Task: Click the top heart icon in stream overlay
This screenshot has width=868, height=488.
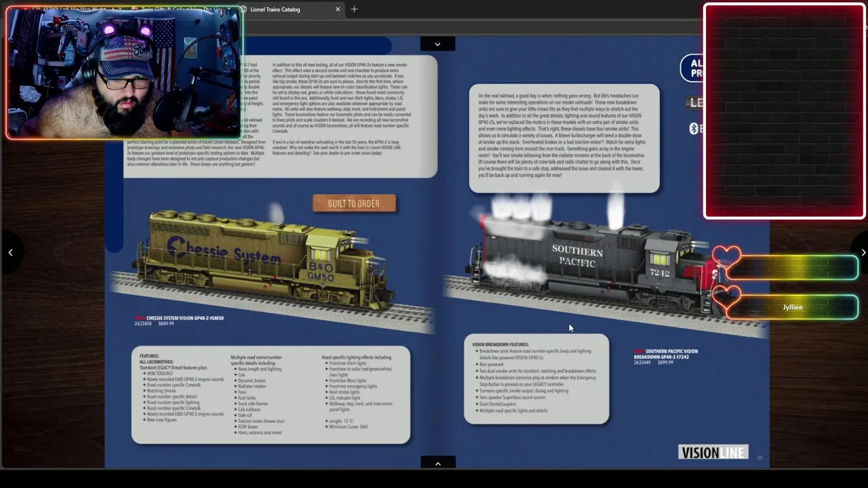Action: point(726,258)
